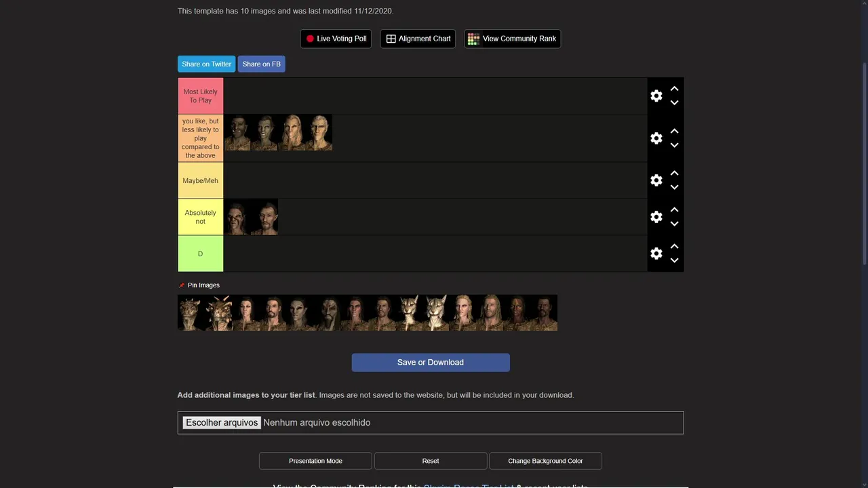This screenshot has width=868, height=488.
Task: Pick the face-painted Wood Elf woman in Absolutely not
Action: (237, 217)
